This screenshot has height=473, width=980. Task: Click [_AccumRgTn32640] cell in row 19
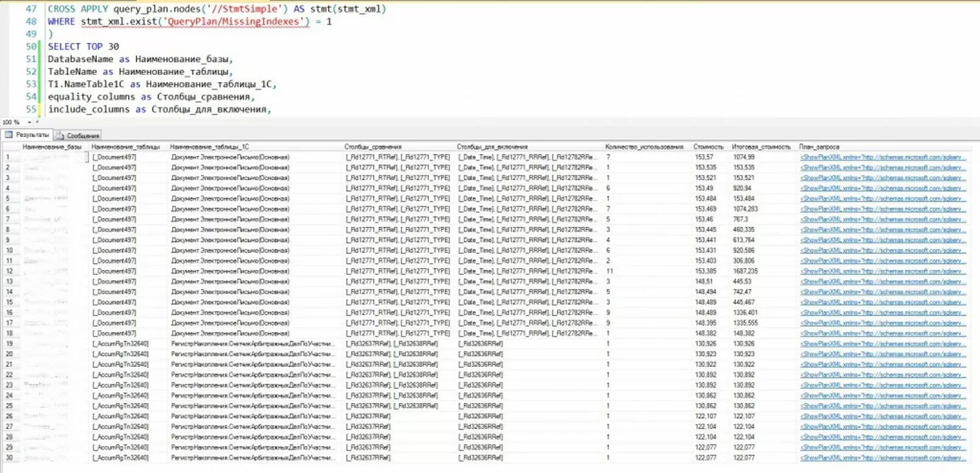(x=120, y=344)
